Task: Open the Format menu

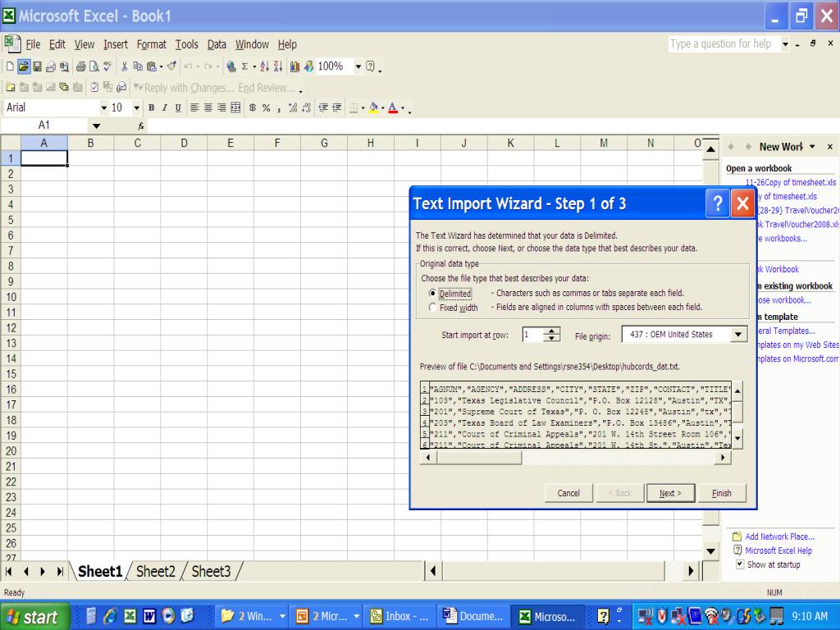Action: pos(152,44)
